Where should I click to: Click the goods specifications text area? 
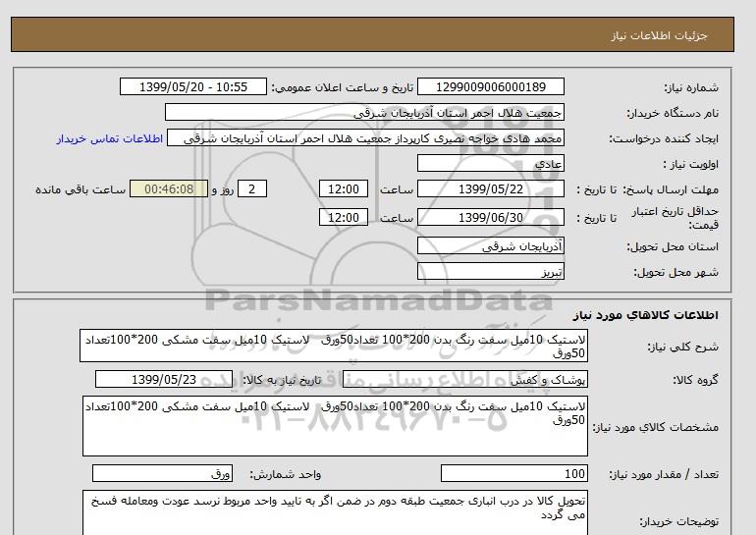335,426
